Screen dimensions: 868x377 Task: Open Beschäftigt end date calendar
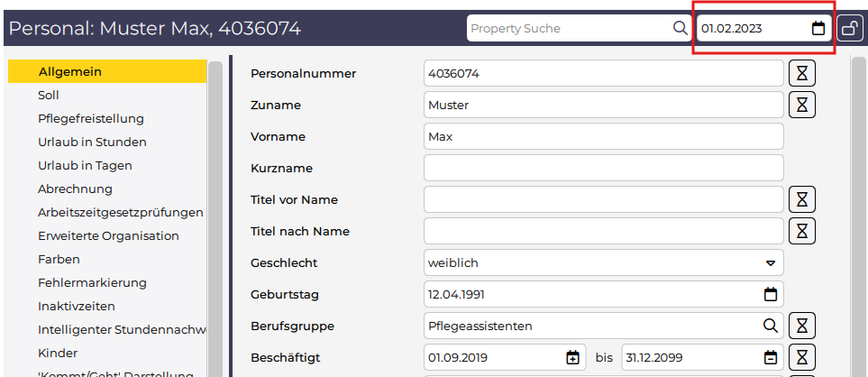pyautogui.click(x=770, y=357)
